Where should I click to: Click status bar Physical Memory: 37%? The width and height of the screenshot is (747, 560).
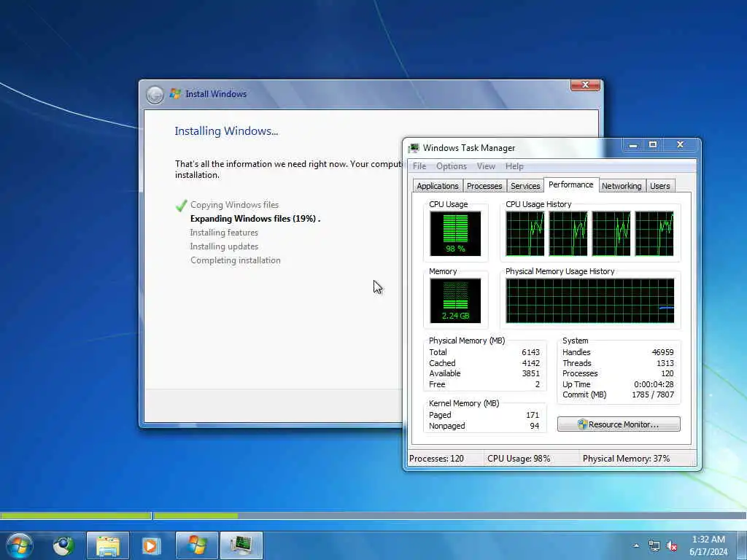(x=626, y=459)
